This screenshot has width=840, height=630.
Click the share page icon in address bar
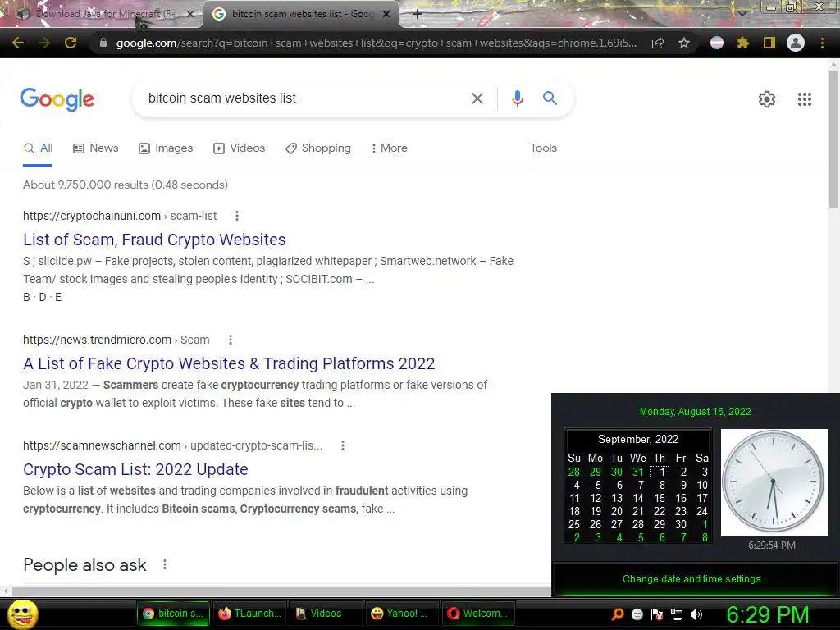click(x=658, y=43)
